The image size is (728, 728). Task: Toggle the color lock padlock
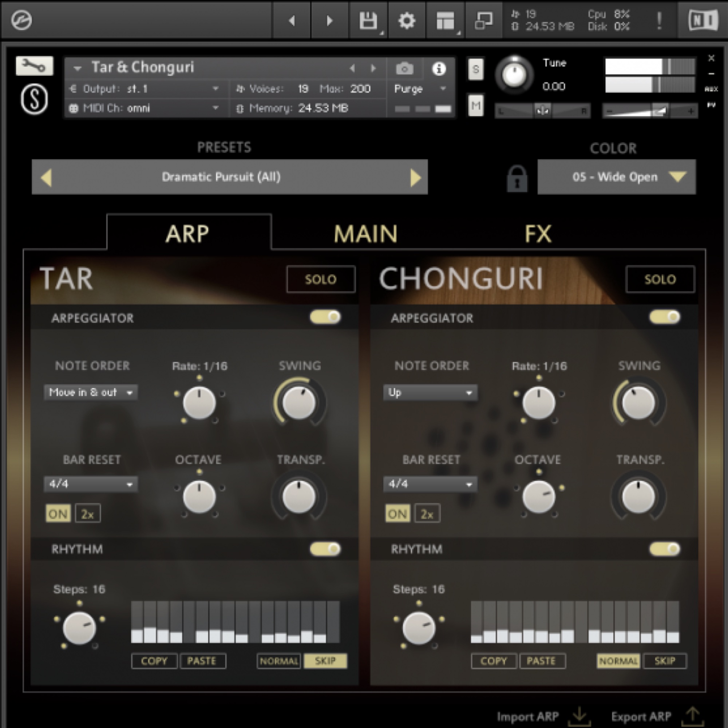pyautogui.click(x=517, y=178)
